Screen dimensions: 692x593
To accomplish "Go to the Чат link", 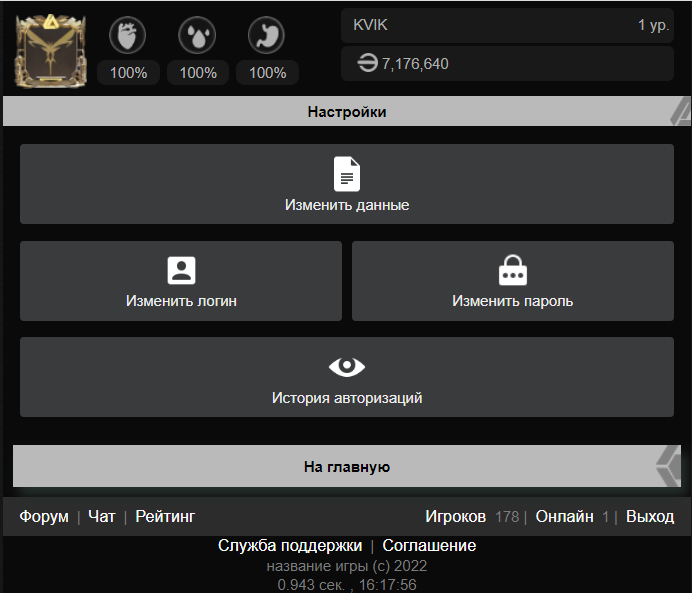I will tap(101, 516).
